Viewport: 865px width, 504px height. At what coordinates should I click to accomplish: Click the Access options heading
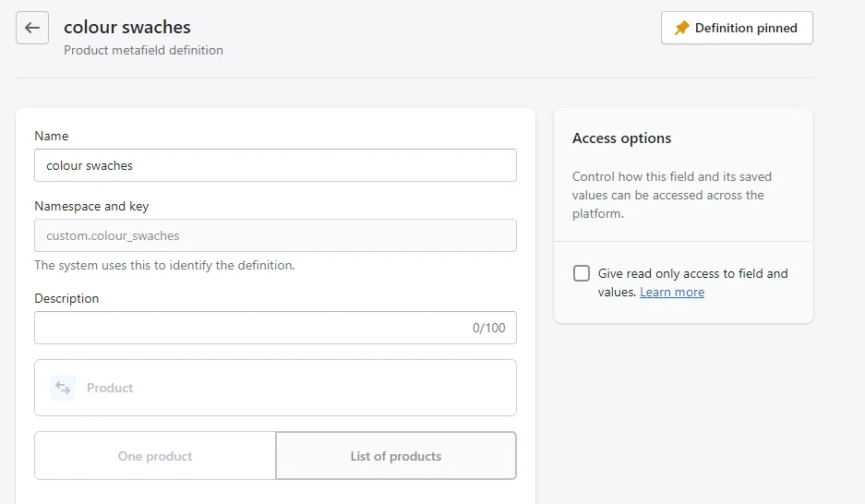[621, 138]
